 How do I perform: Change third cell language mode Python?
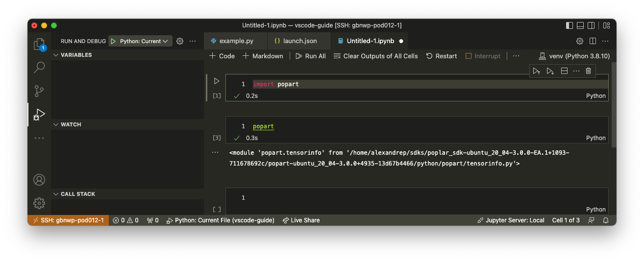tap(596, 209)
